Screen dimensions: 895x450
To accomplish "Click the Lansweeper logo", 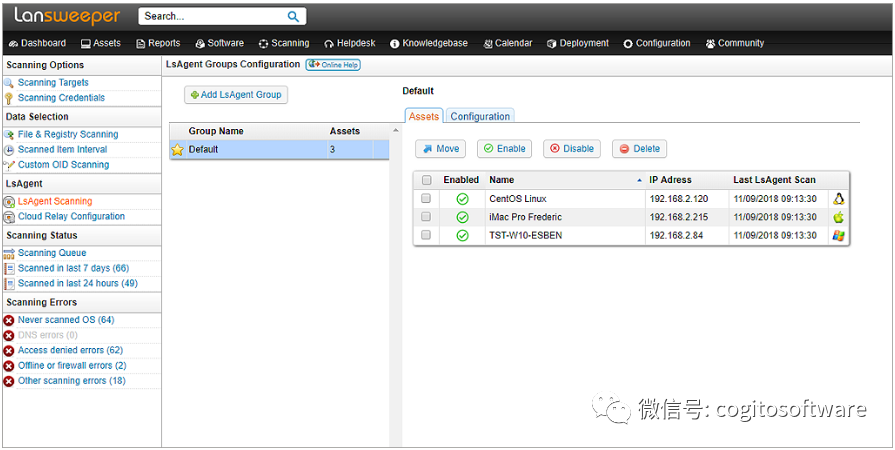I will tap(67, 17).
